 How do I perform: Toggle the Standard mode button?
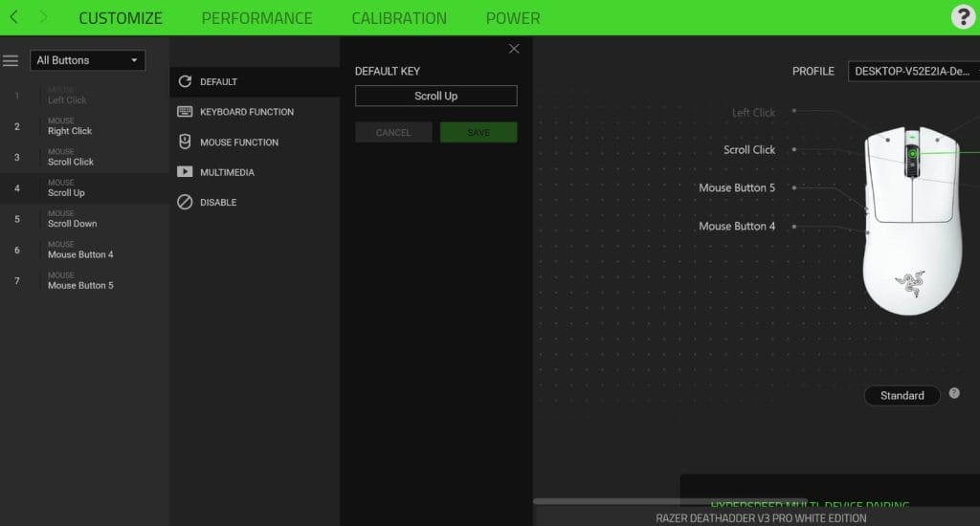click(902, 395)
